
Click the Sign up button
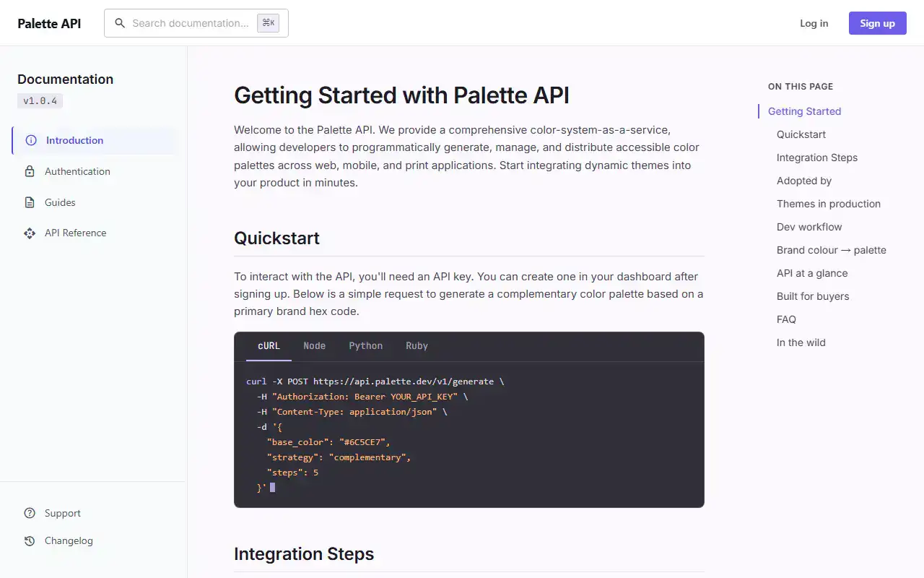[x=878, y=23]
